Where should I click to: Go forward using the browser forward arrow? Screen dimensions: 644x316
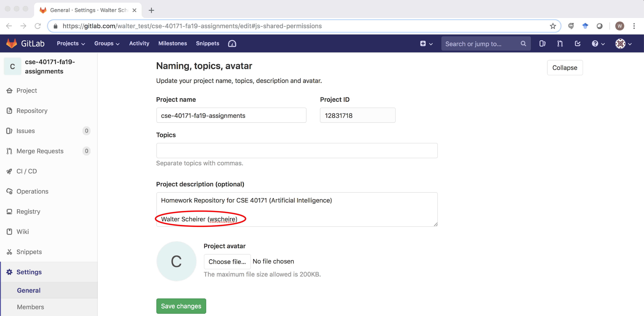(23, 26)
